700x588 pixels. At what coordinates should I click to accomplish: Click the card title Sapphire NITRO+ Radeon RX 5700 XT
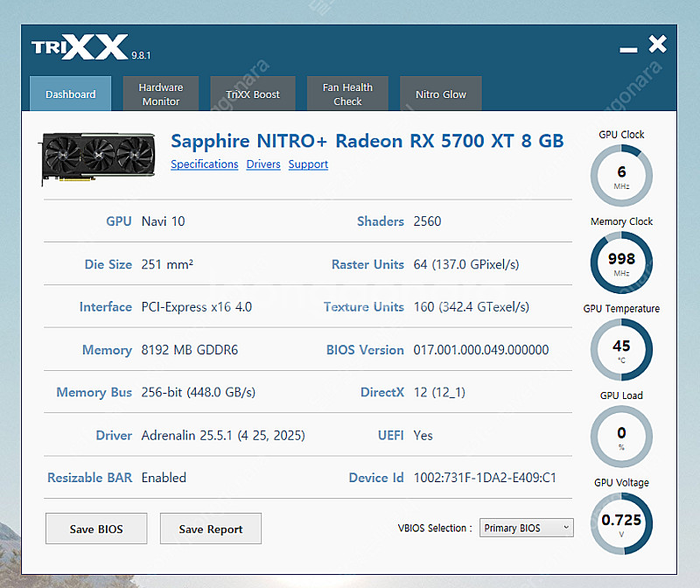367,141
